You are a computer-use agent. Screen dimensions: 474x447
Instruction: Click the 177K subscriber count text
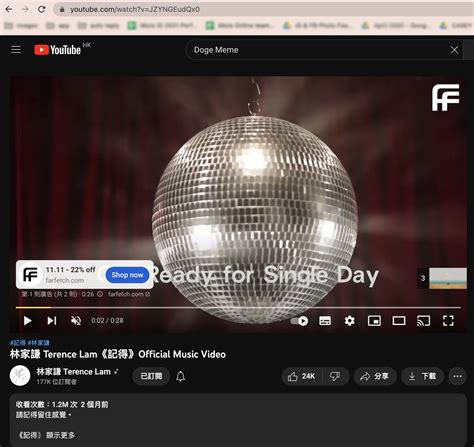[56, 382]
